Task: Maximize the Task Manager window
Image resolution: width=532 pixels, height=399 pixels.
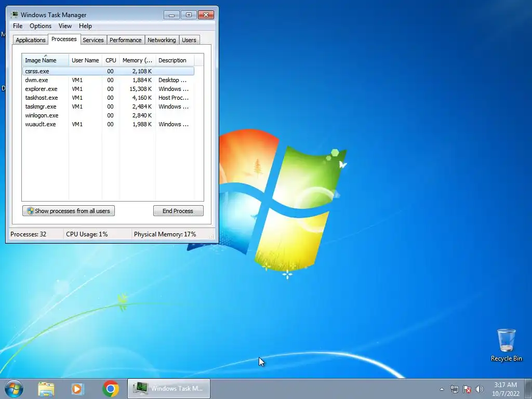Action: point(189,15)
